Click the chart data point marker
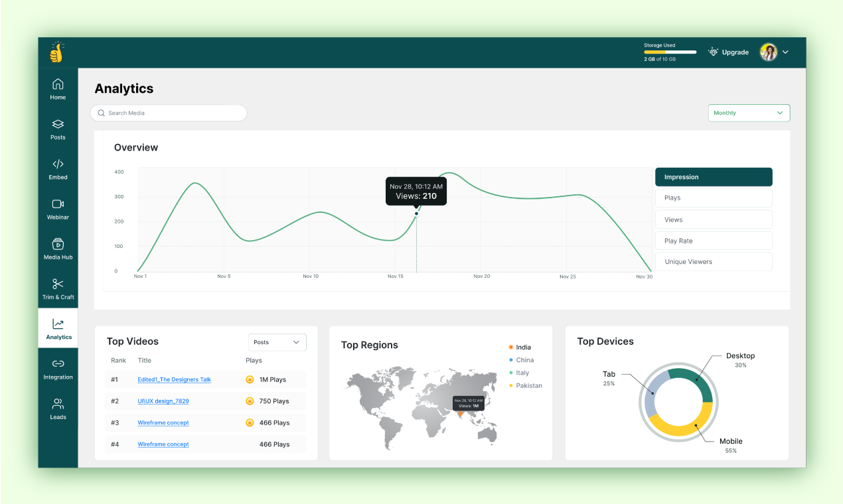This screenshot has width=843, height=504. (416, 214)
